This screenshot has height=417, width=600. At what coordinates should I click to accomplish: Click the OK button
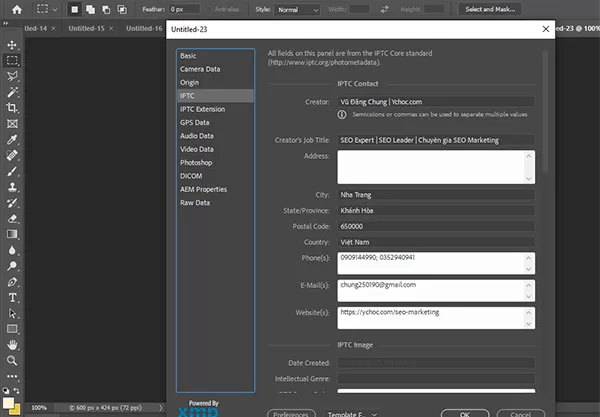tap(465, 414)
